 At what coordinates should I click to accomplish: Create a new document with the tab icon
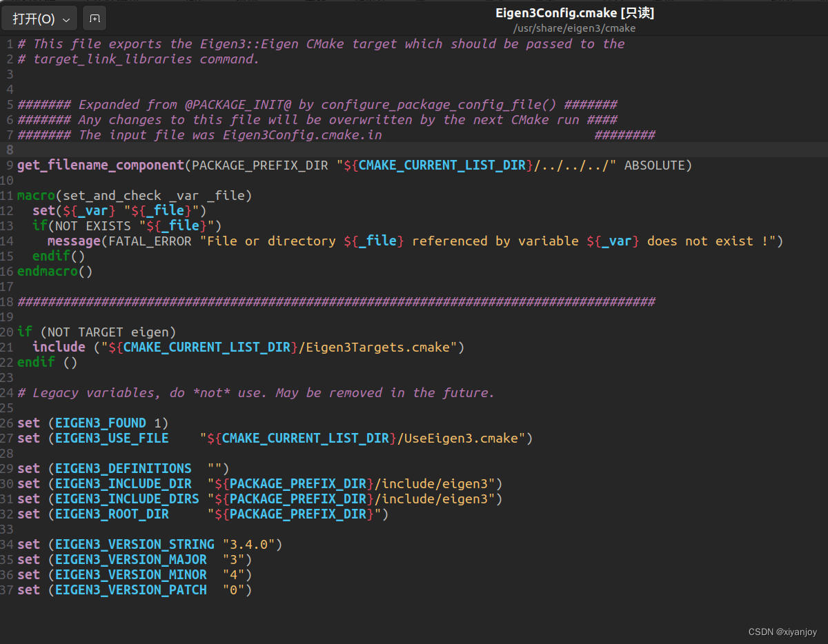click(95, 19)
